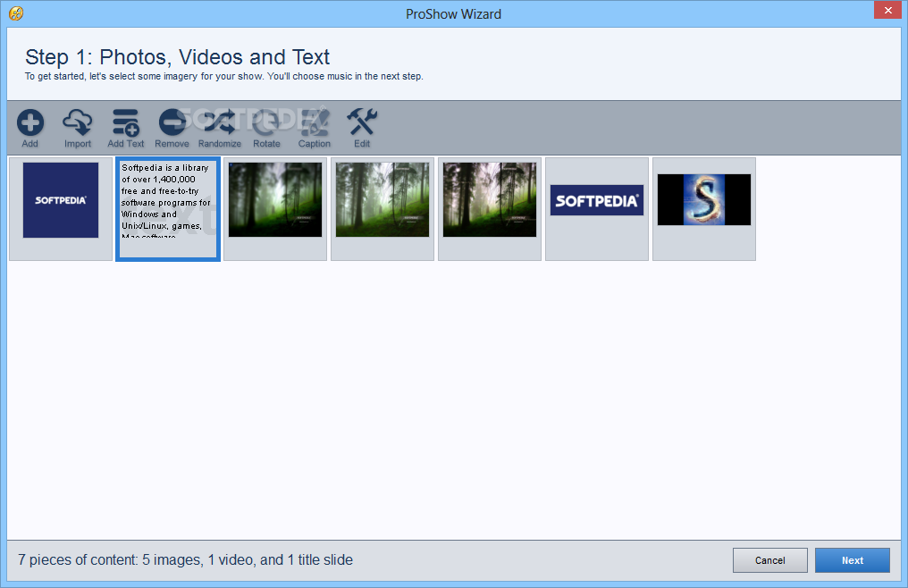Click the content count status text
The width and height of the screenshot is (908, 588).
click(x=185, y=559)
